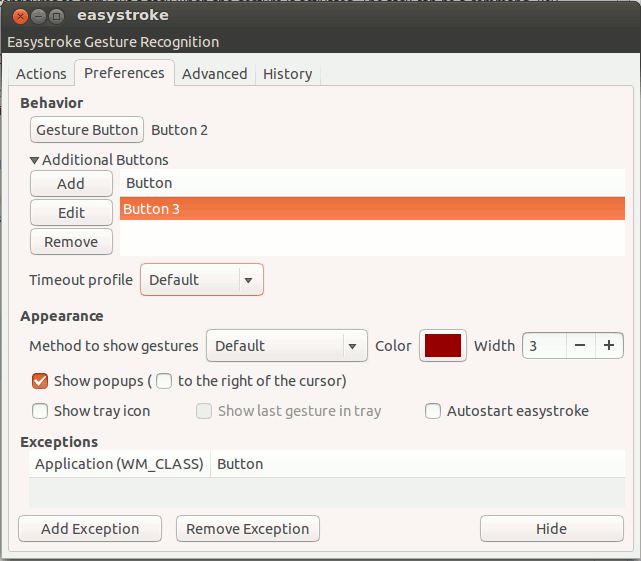Decrease width with the minus button
The width and height of the screenshot is (641, 561).
pyautogui.click(x=580, y=346)
